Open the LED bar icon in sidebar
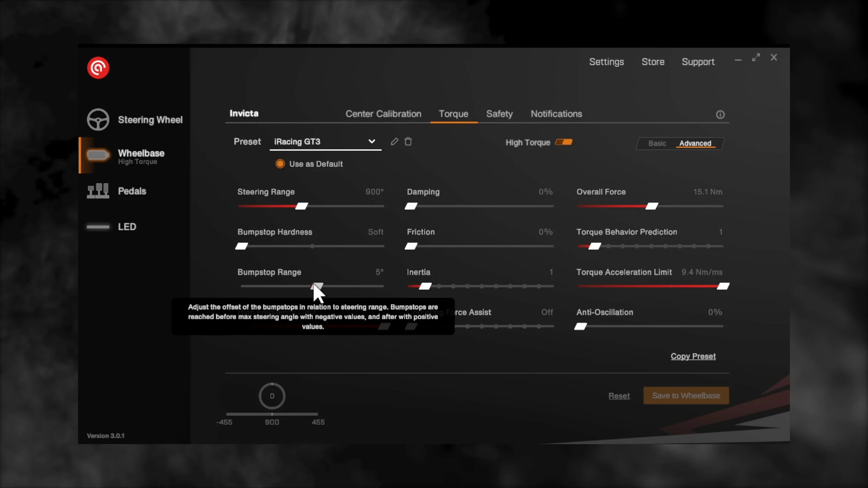868x488 pixels. 98,227
